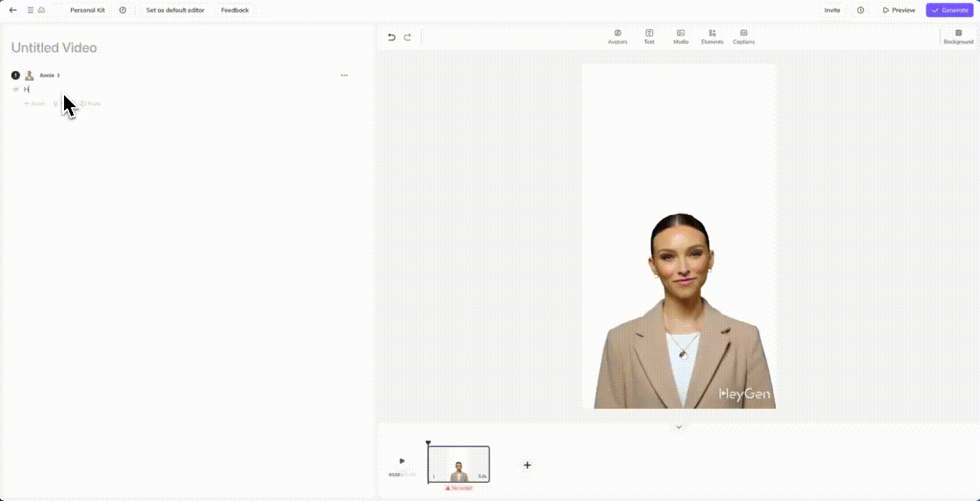Check the cloud save status icon

click(x=42, y=10)
